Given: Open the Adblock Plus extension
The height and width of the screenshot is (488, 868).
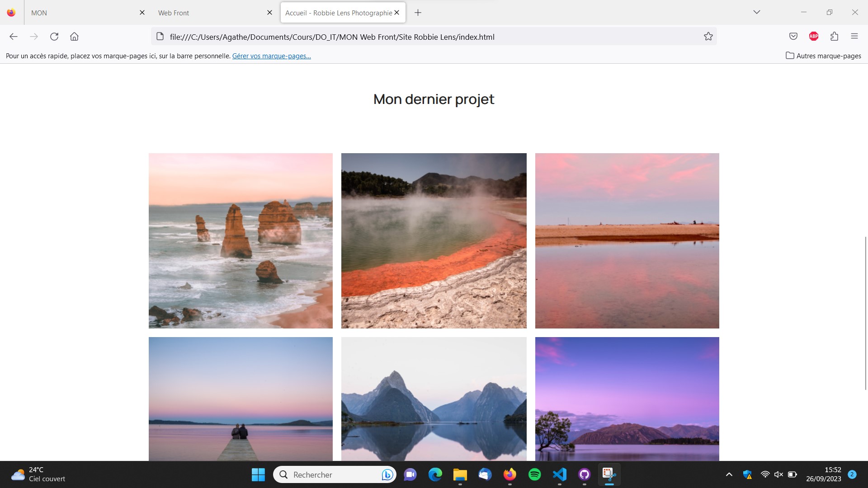Looking at the screenshot, I should tap(813, 37).
